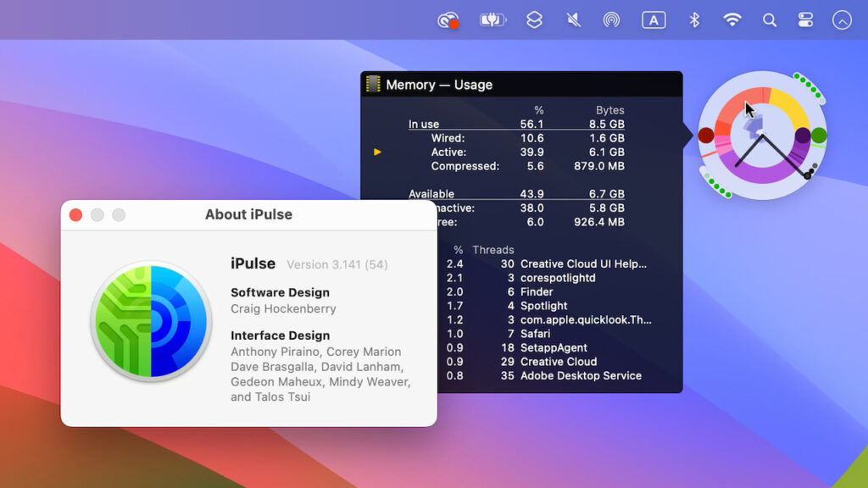Viewport: 868px width, 488px height.
Task: Click the keyboard input source icon showing A
Action: pyautogui.click(x=654, y=19)
